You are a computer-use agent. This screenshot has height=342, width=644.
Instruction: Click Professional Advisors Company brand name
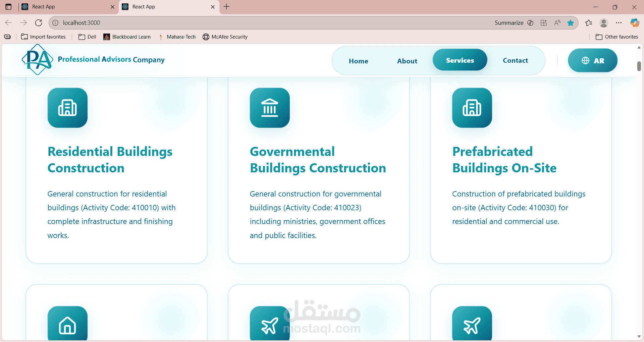pyautogui.click(x=111, y=60)
